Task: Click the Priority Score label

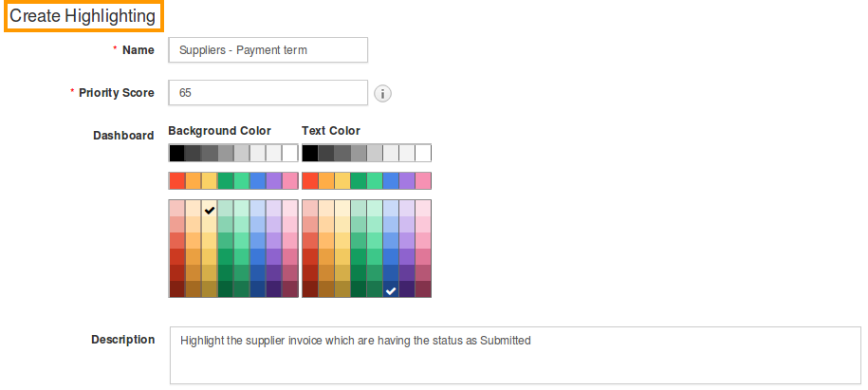Action: point(117,92)
